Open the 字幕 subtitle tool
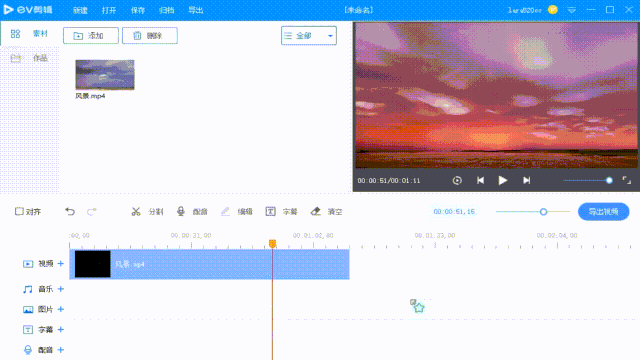640x360 pixels. 282,211
